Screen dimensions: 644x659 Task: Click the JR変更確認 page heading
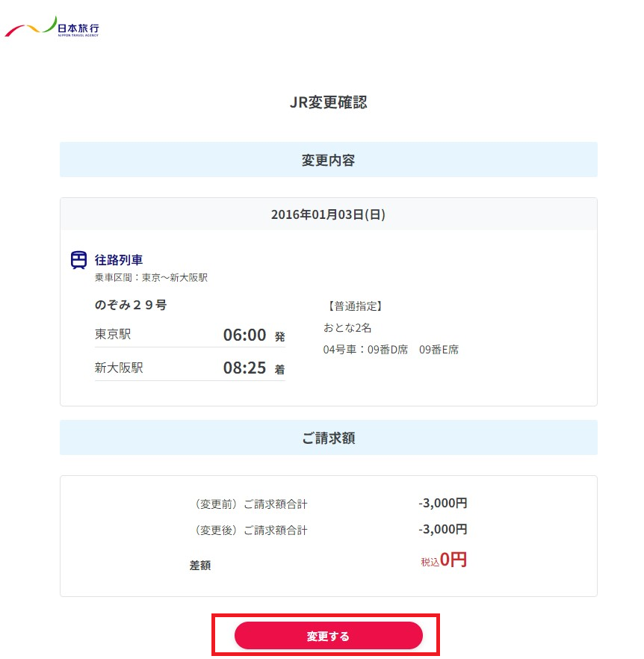tap(328, 102)
